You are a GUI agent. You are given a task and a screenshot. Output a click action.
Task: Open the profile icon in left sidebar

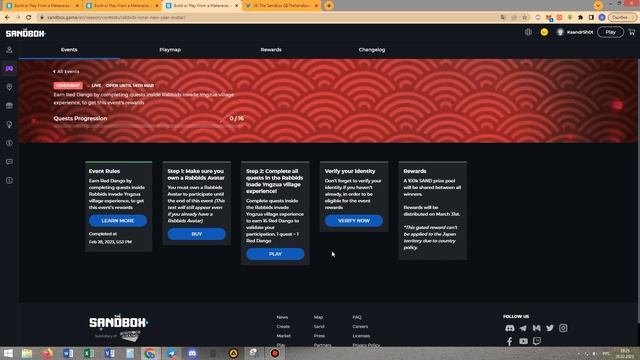click(x=9, y=50)
